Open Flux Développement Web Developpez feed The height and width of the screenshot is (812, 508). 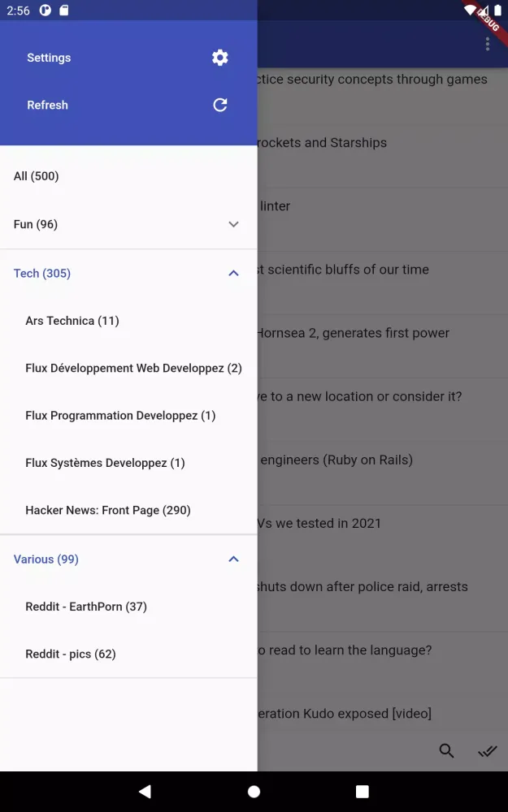click(x=133, y=368)
